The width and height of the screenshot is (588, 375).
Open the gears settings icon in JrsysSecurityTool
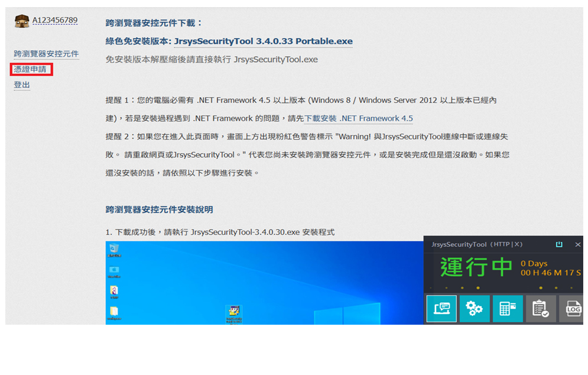click(x=475, y=308)
